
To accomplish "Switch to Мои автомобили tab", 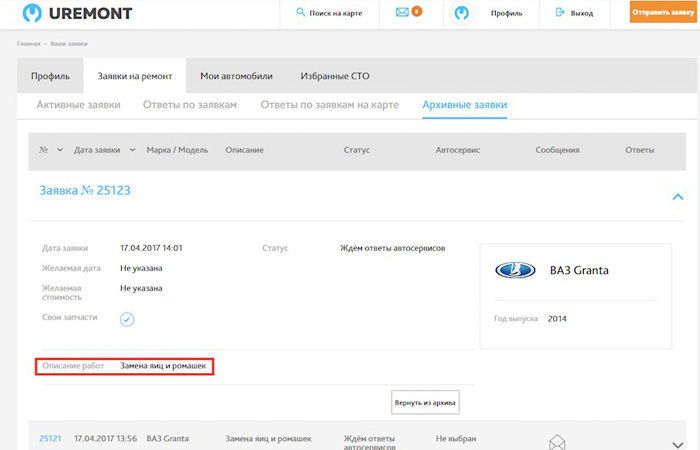I will point(237,76).
